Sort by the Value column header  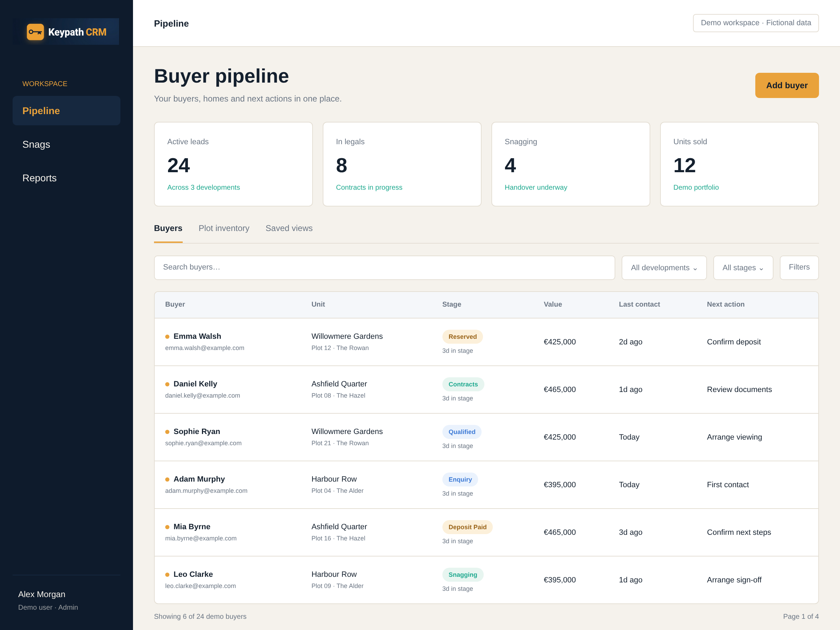553,304
